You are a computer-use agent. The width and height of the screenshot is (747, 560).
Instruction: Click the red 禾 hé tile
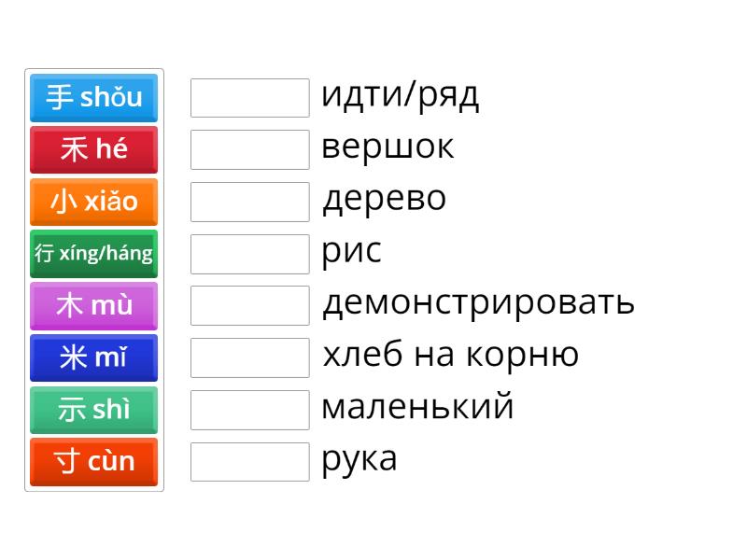point(93,149)
